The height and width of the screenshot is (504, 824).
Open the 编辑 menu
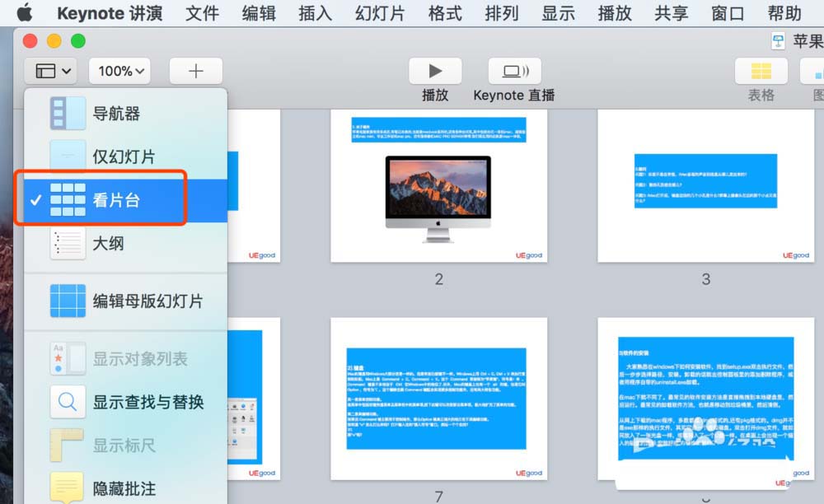coord(259,13)
